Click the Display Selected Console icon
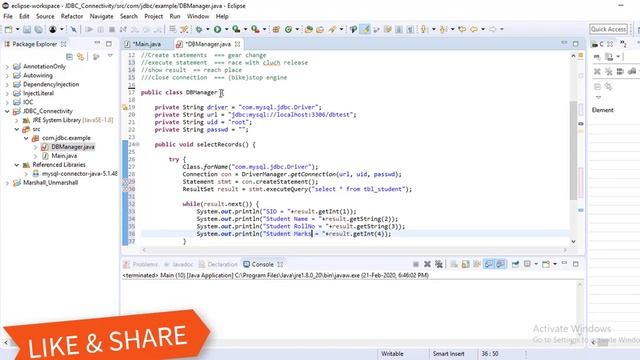The image size is (640, 360). tap(527, 264)
